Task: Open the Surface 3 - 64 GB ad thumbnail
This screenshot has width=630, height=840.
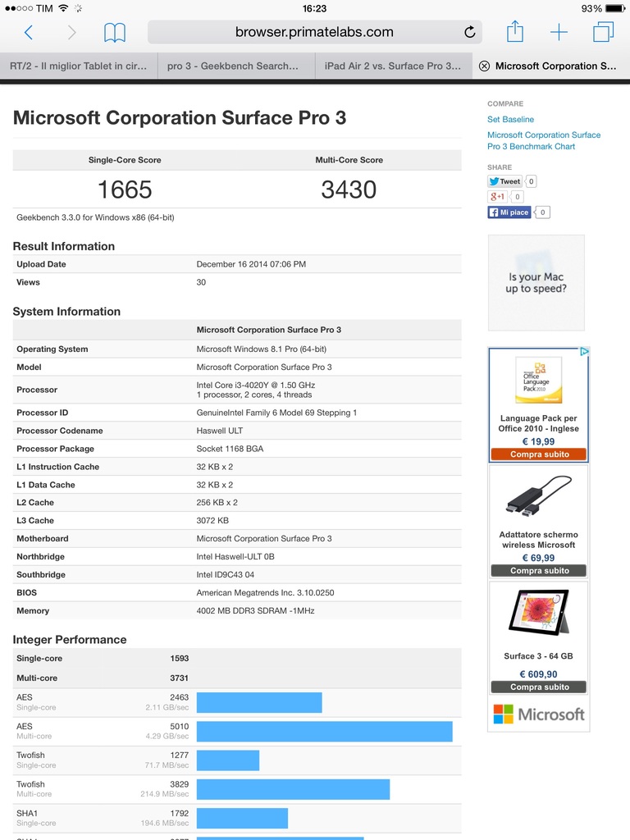Action: click(x=538, y=612)
